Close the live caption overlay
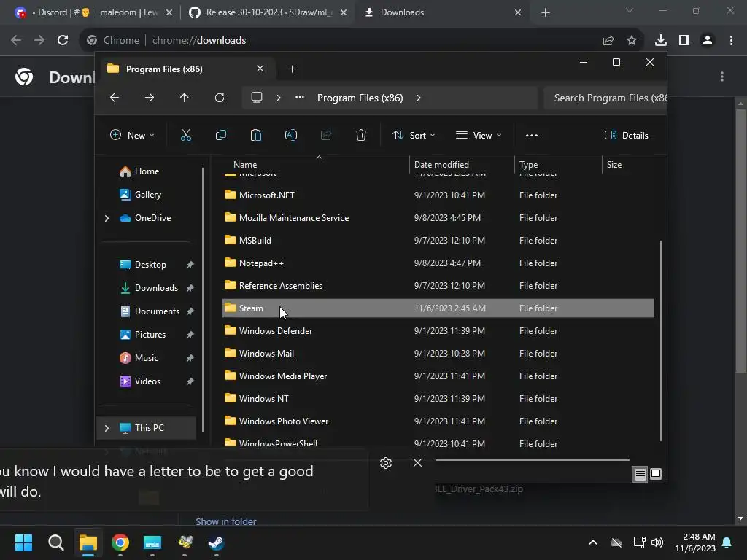 417,463
